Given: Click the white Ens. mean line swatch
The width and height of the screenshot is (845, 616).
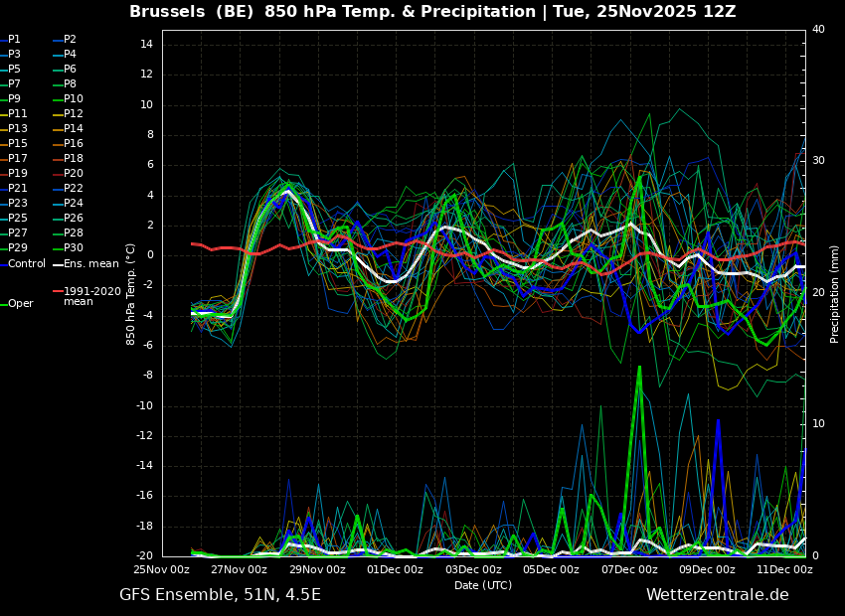Looking at the screenshot, I should tap(58, 265).
